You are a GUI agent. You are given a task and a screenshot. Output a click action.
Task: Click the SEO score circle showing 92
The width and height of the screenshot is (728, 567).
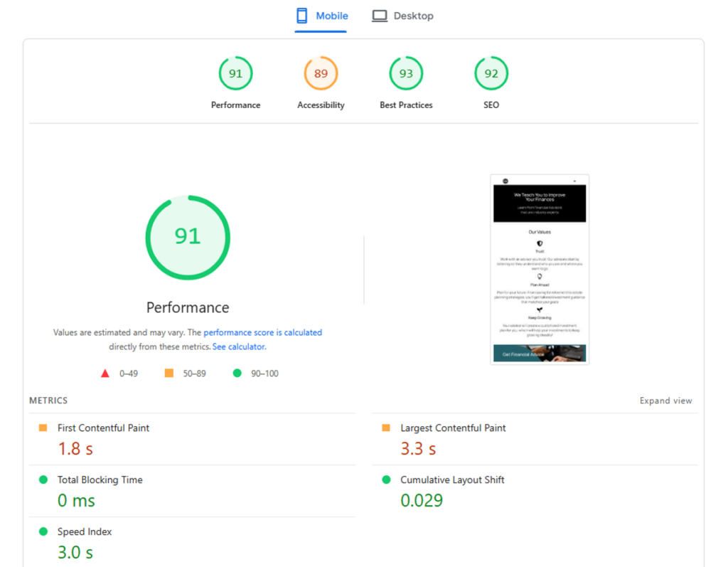[x=491, y=73]
